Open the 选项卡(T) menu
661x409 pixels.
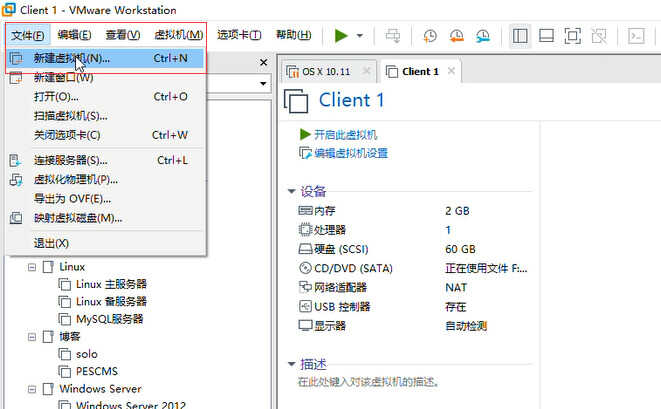click(239, 35)
